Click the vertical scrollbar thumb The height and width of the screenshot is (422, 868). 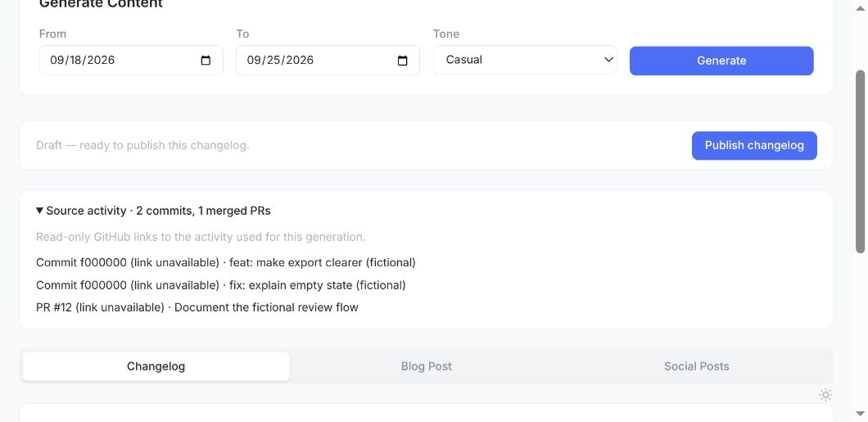point(861,161)
